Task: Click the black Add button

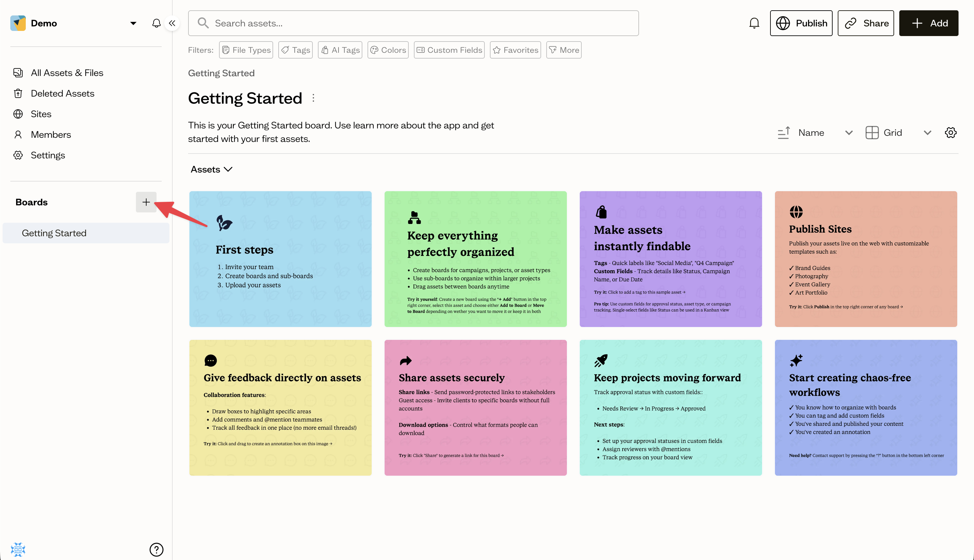Action: (x=928, y=23)
